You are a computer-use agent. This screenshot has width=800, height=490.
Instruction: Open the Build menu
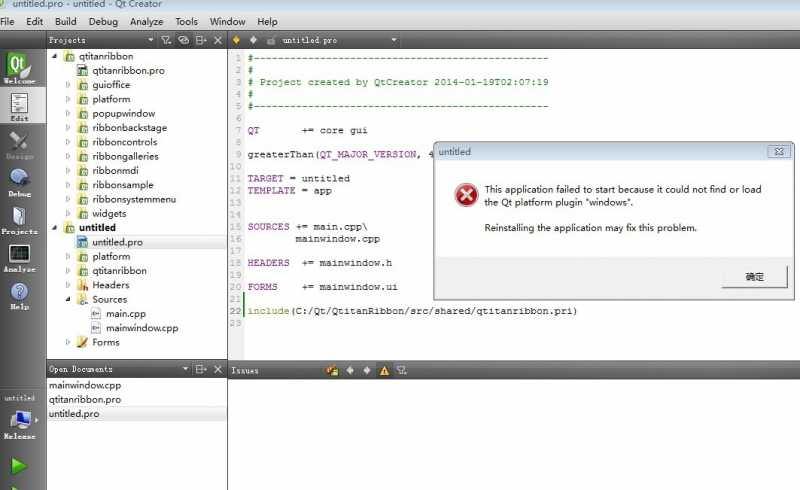pyautogui.click(x=65, y=21)
